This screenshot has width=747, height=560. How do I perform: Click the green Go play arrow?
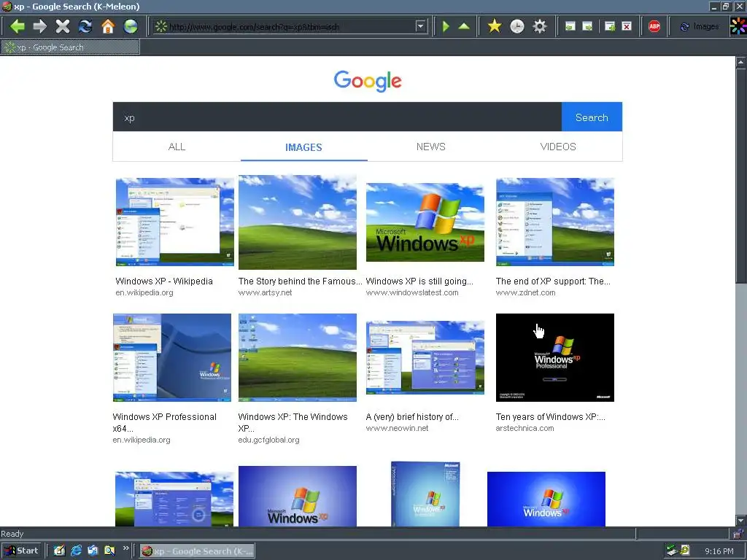pos(446,26)
